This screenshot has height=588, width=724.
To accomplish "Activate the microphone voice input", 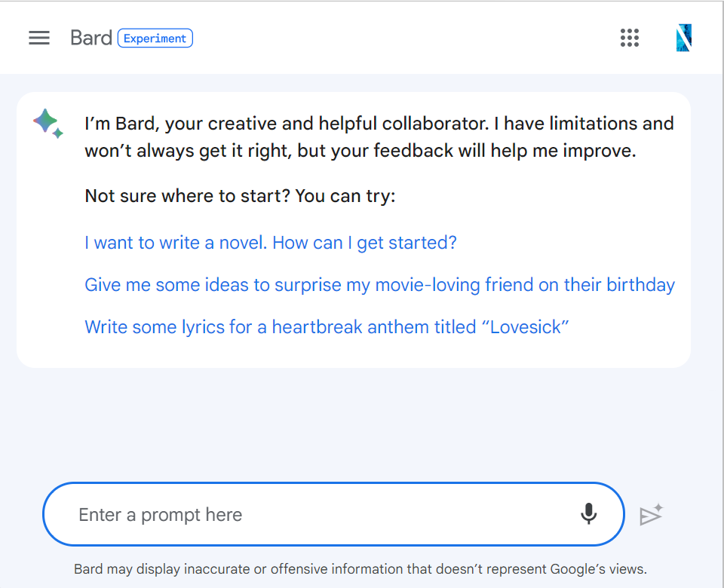I will (589, 513).
